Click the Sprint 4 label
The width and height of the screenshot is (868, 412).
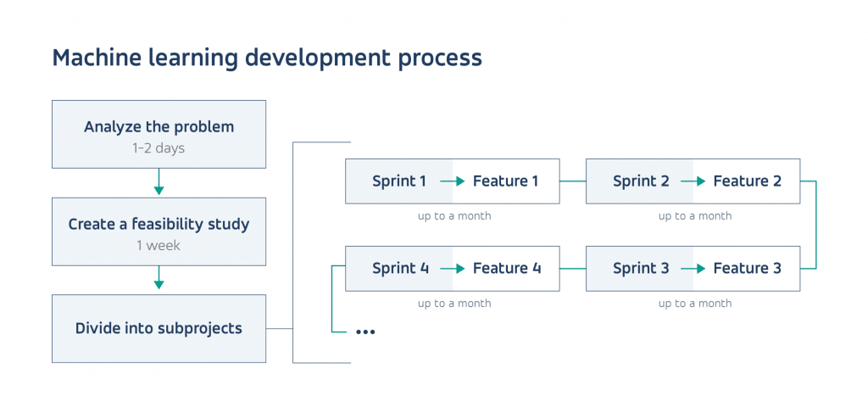[x=400, y=269]
